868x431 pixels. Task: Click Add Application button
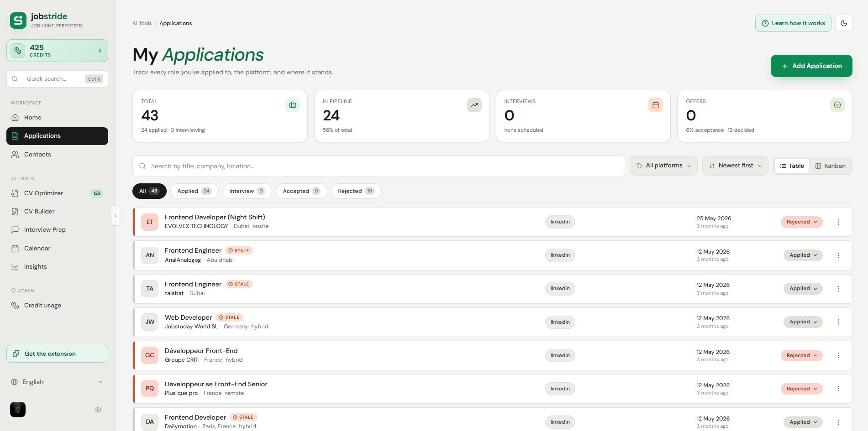point(811,66)
